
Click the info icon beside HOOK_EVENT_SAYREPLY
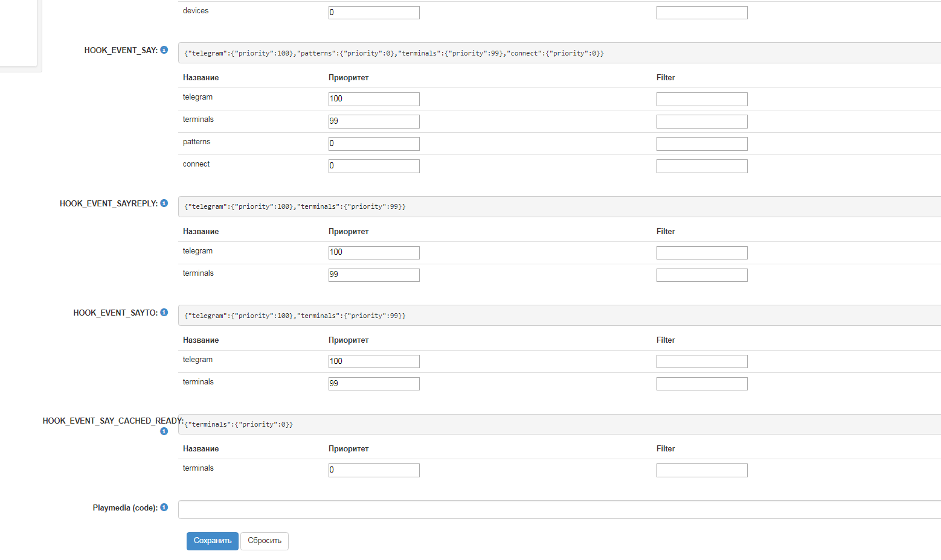point(164,203)
